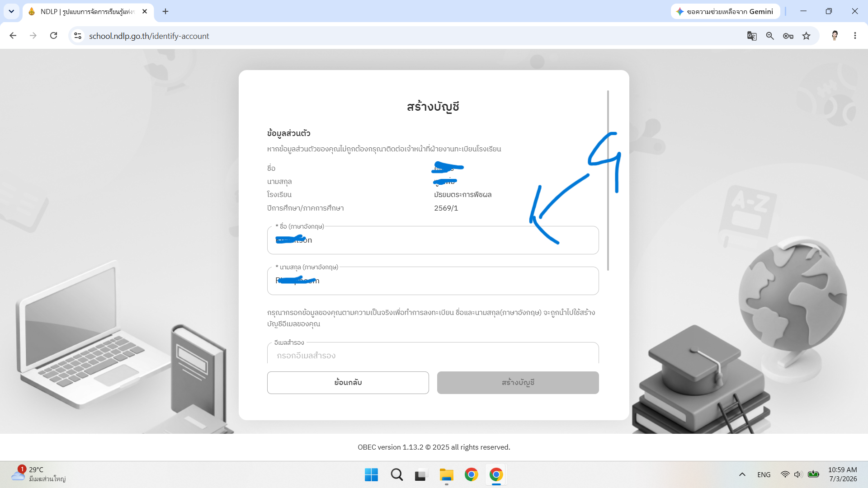The image size is (868, 488).
Task: Show hidden system tray icons chevron
Action: point(742,474)
